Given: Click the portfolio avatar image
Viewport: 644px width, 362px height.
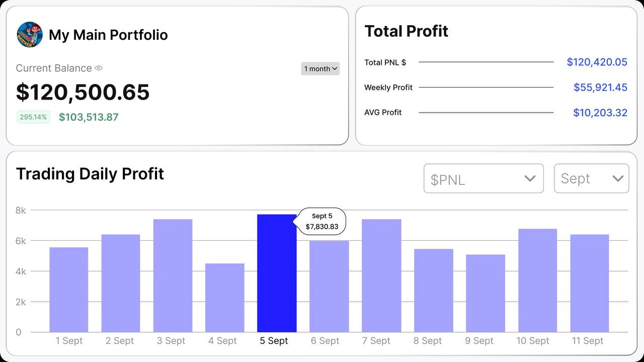Looking at the screenshot, I should (29, 35).
